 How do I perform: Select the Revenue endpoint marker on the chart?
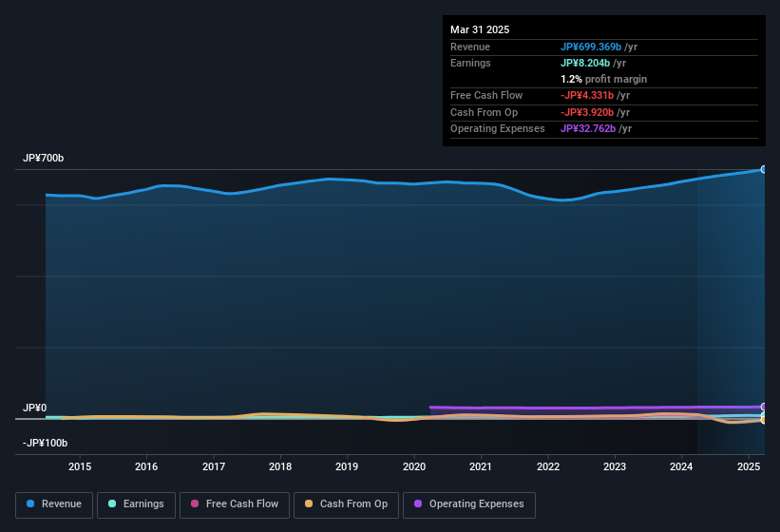pos(764,169)
